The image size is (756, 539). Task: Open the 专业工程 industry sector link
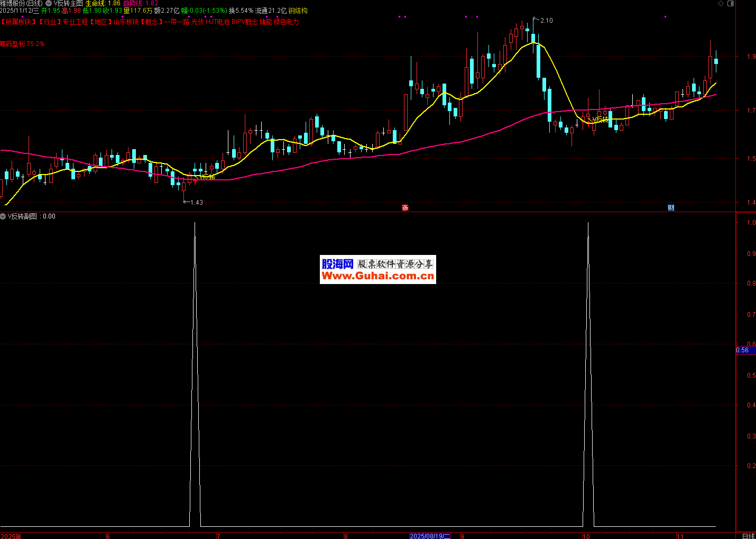point(75,22)
